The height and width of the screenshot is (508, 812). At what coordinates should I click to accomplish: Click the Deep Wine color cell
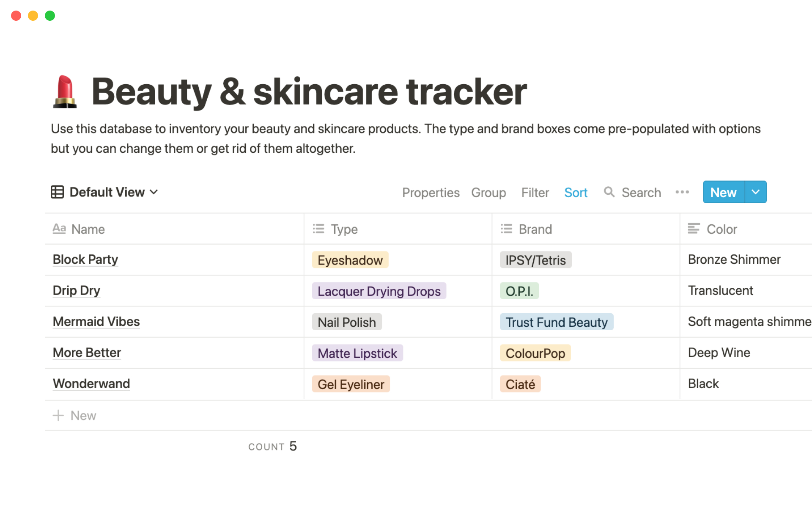[719, 353]
